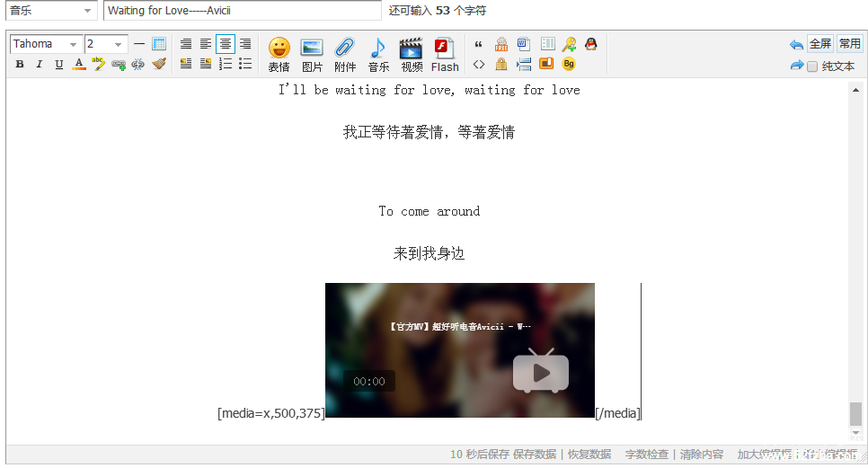Insert a code block
The image size is (868, 468).
click(x=479, y=64)
